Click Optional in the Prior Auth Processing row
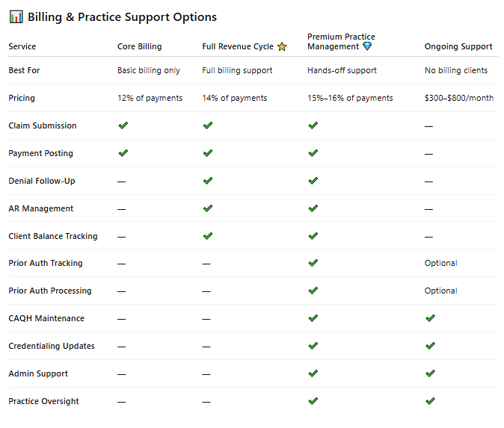Image resolution: width=504 pixels, height=428 pixels. point(440,291)
